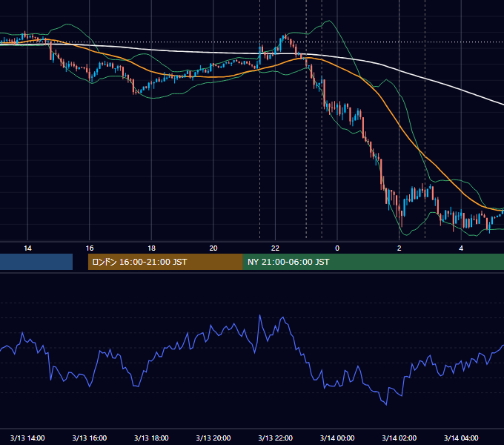The height and width of the screenshot is (445, 504).
Task: Click the 3/13 14:00 time label
Action: [x=27, y=438]
